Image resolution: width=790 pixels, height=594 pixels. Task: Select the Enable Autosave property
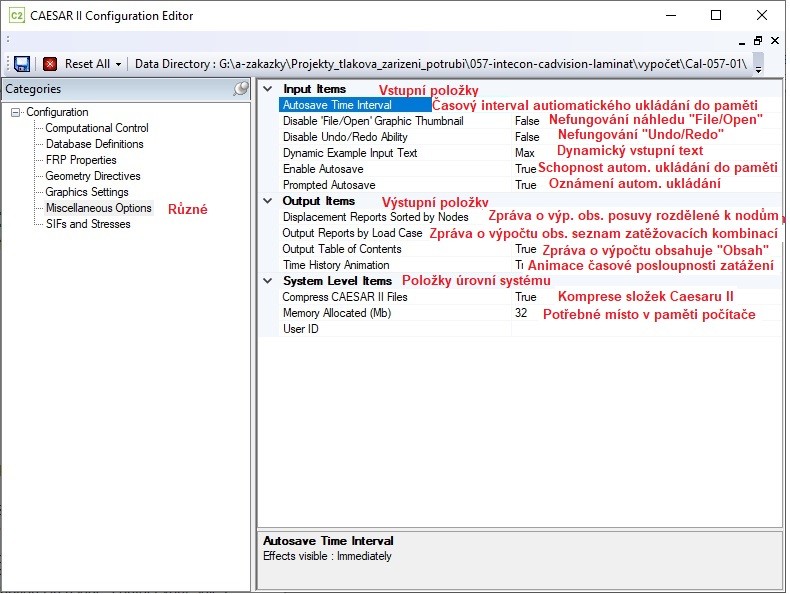pyautogui.click(x=530, y=169)
